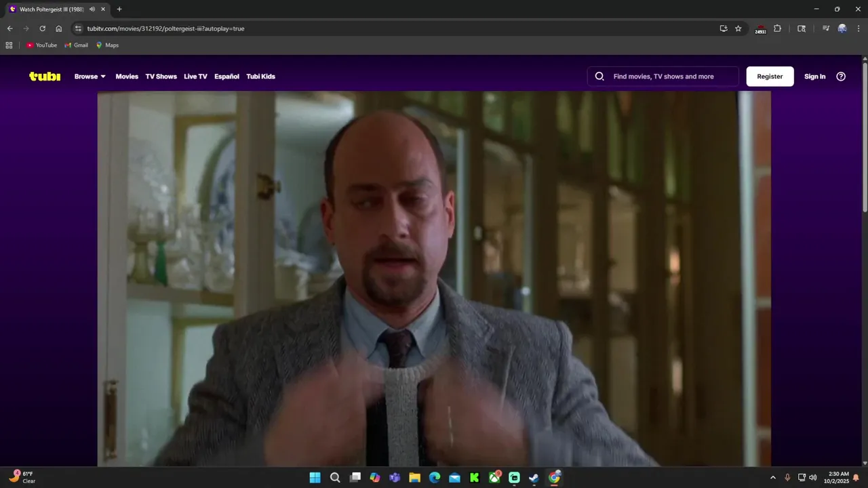This screenshot has width=868, height=488.
Task: Open the clock showing 2:30 AM
Action: click(x=837, y=478)
